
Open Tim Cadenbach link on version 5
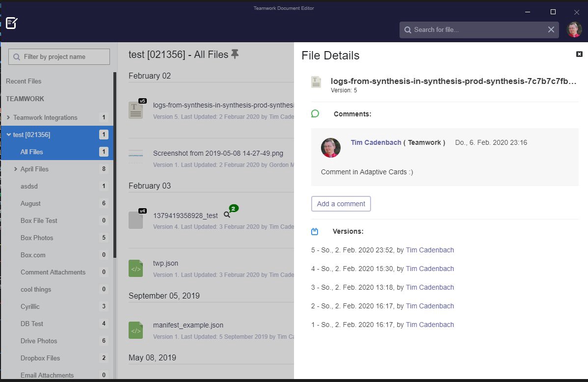coord(430,250)
